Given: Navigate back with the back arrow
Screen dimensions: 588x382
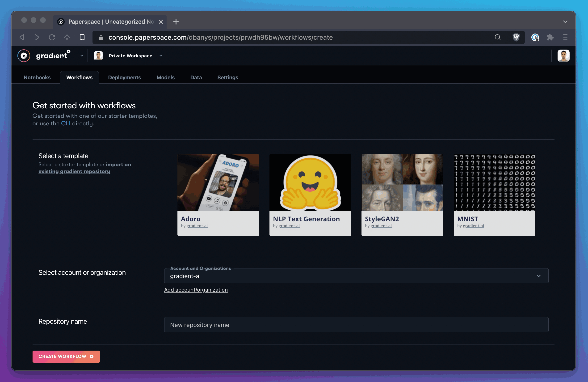Looking at the screenshot, I should (x=22, y=37).
